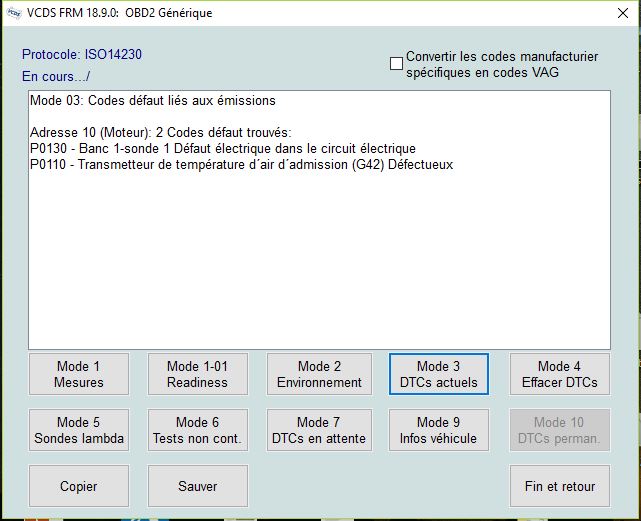Click Fin et retour button
Viewport: 641px width, 521px height.
(560, 486)
